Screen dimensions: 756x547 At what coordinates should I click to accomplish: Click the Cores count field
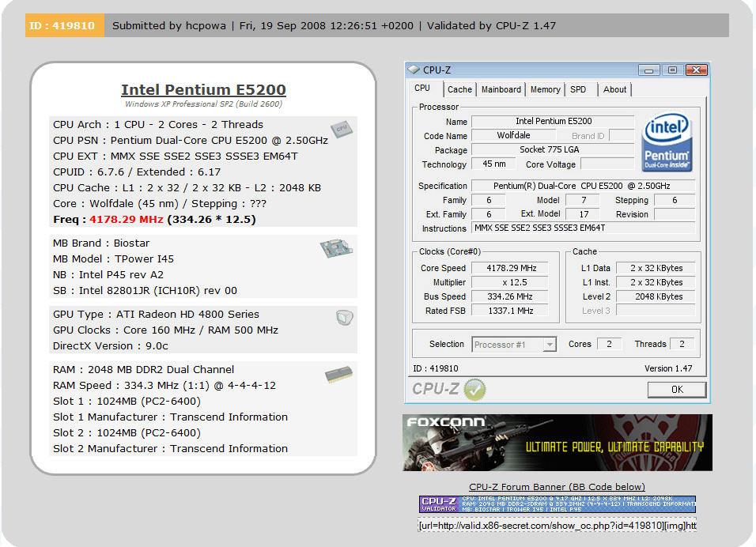(x=609, y=344)
